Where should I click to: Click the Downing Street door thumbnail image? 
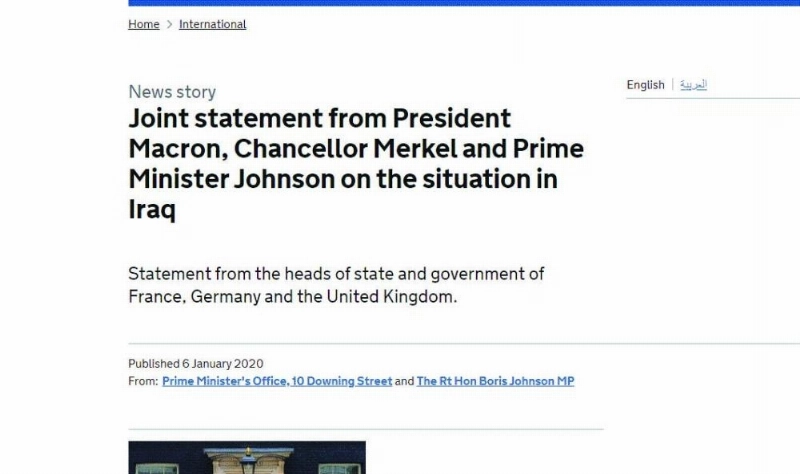click(x=247, y=458)
